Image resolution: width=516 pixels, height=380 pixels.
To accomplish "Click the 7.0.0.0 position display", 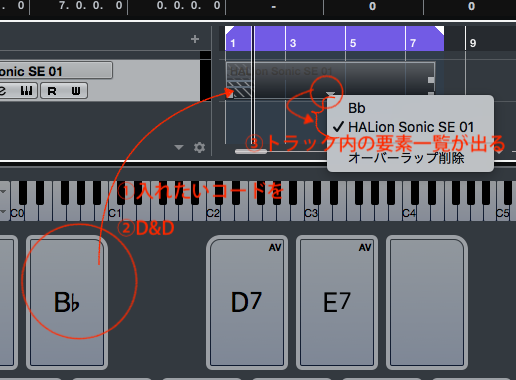I will tap(90, 6).
